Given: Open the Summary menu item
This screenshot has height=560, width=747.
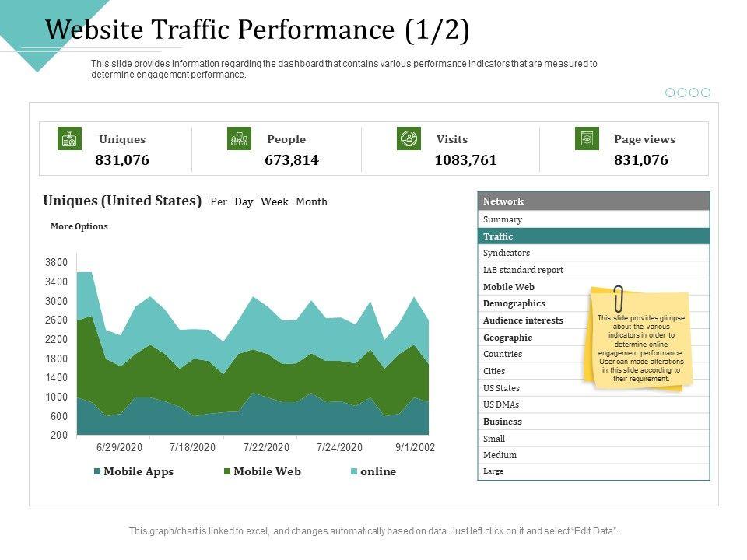Looking at the screenshot, I should (x=503, y=219).
